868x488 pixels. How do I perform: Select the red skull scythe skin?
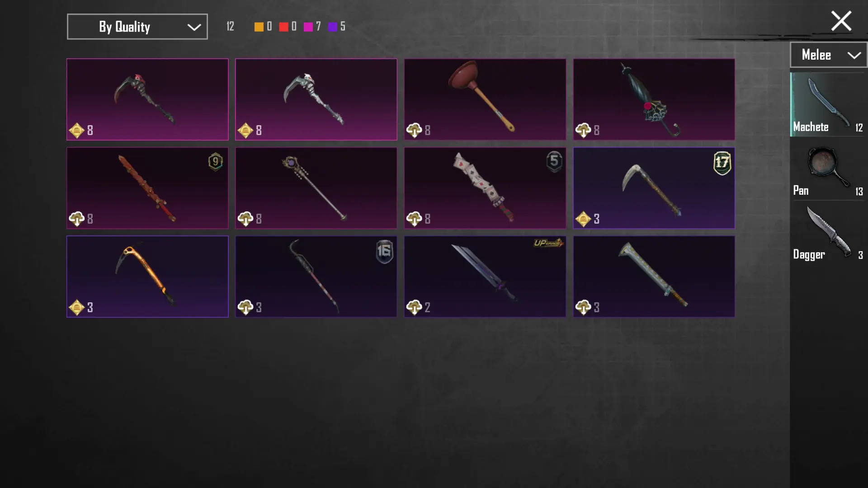pos(147,99)
